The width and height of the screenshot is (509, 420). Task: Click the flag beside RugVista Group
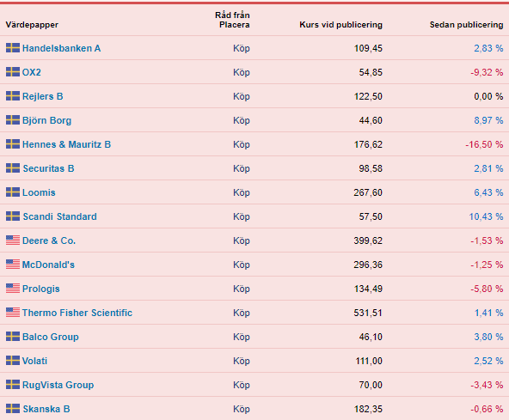(x=13, y=384)
